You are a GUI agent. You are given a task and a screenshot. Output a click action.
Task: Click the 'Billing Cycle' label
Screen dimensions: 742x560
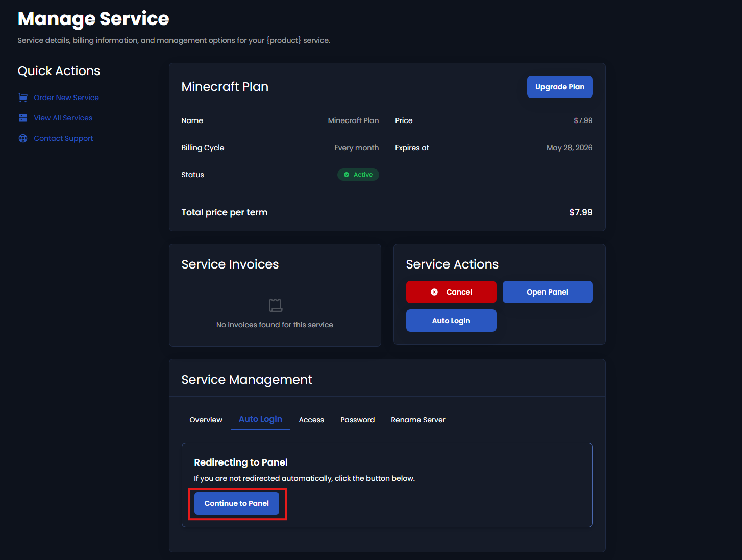coord(203,148)
